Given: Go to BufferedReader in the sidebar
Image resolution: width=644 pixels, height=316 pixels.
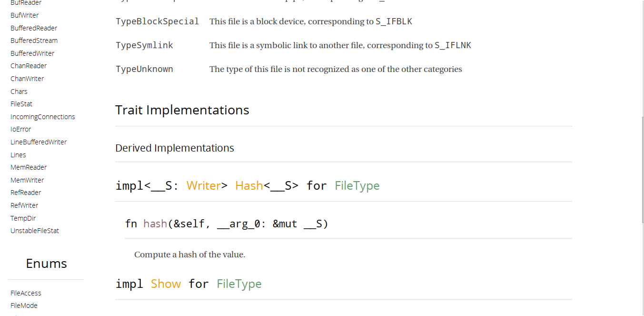Looking at the screenshot, I should pos(34,28).
